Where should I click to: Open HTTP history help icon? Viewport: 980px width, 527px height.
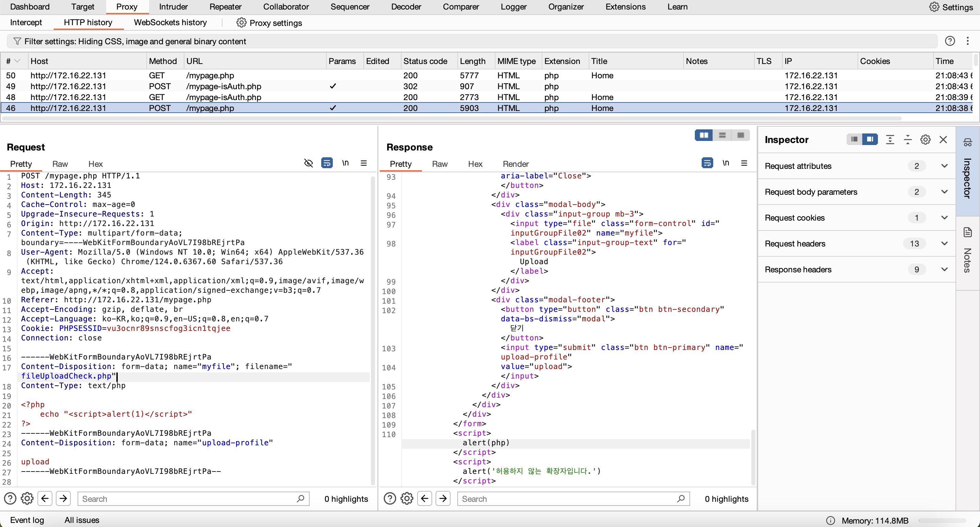coord(950,41)
